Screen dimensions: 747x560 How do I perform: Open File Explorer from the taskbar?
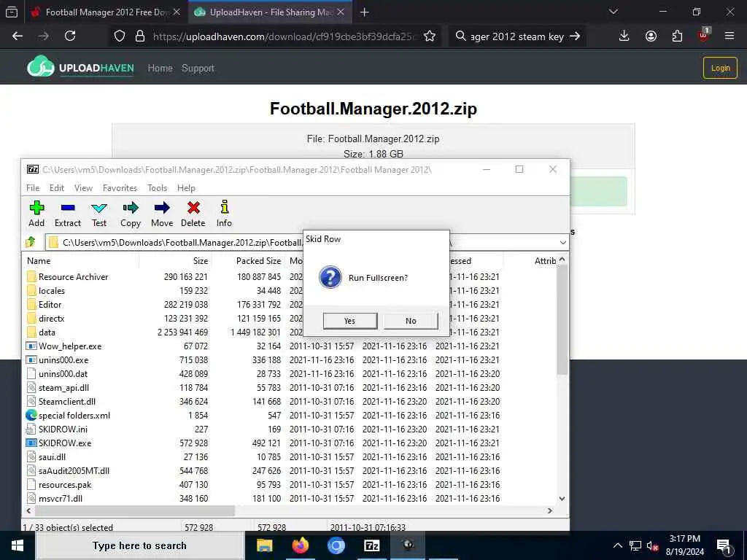tap(264, 545)
